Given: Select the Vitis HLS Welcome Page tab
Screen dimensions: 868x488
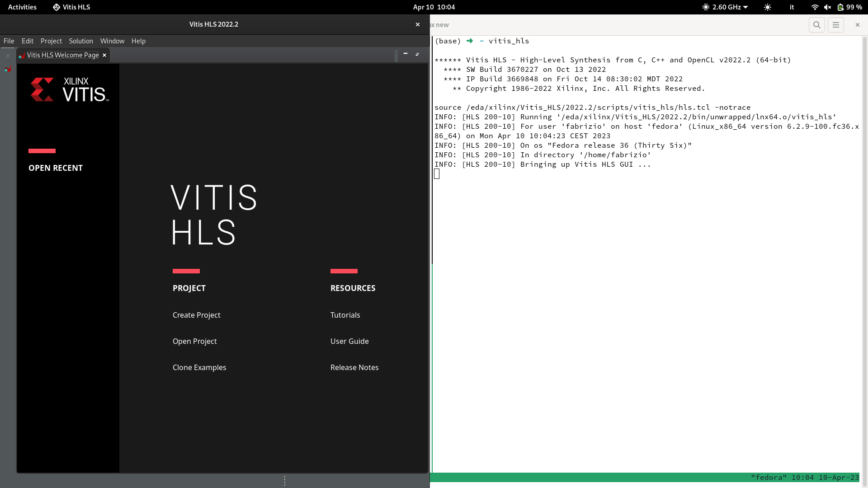Looking at the screenshot, I should tap(63, 55).
